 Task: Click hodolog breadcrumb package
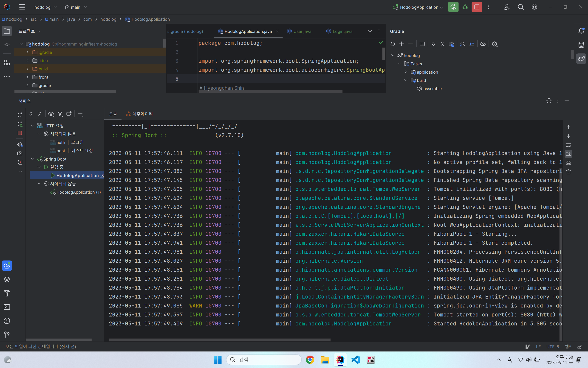[108, 19]
